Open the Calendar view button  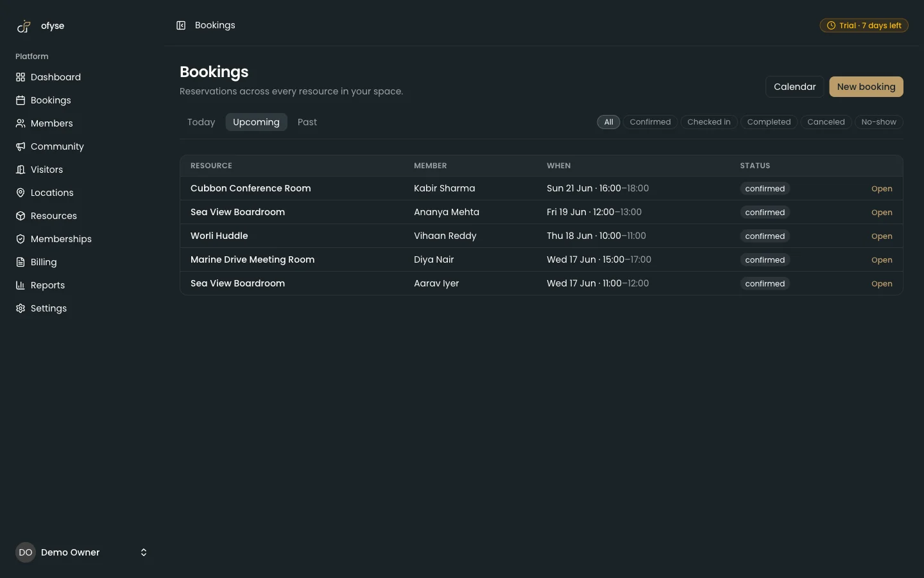(x=794, y=87)
